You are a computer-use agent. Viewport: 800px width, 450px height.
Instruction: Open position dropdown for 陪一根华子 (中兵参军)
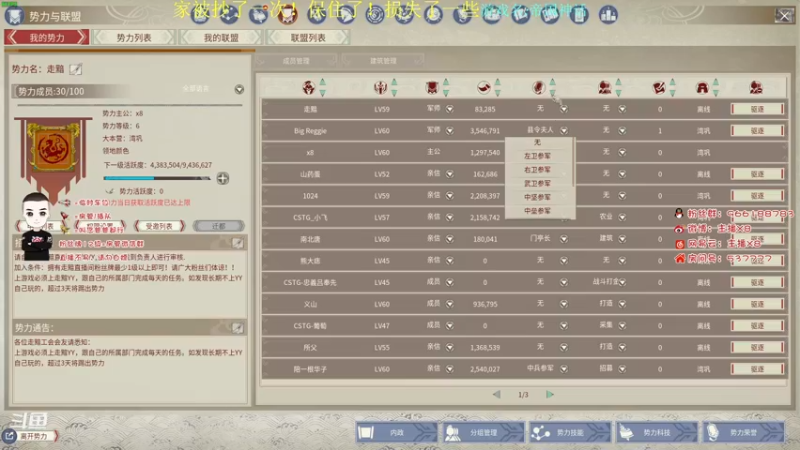(x=564, y=369)
